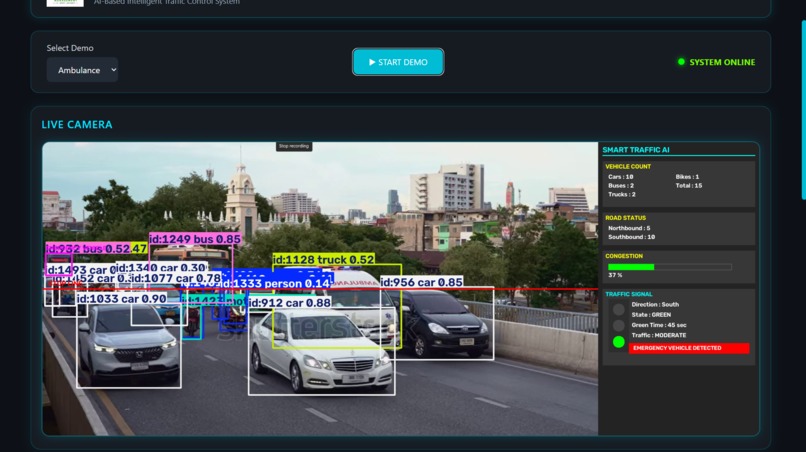Click the green traffic signal light
Image resolution: width=806 pixels, height=452 pixels.
618,342
